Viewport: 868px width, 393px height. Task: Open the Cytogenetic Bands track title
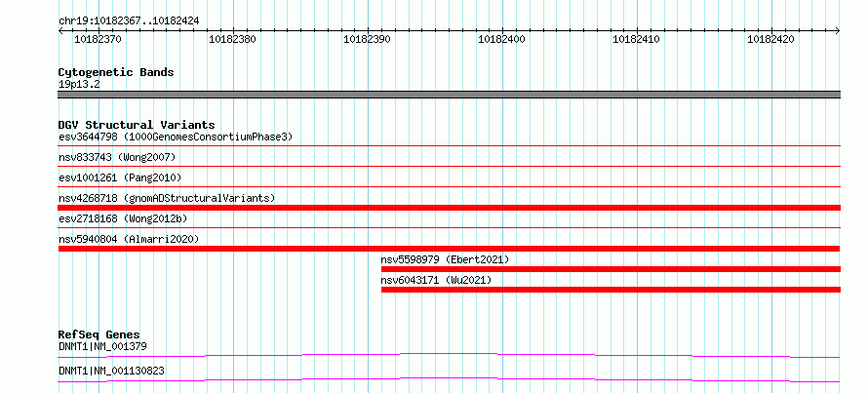point(116,72)
